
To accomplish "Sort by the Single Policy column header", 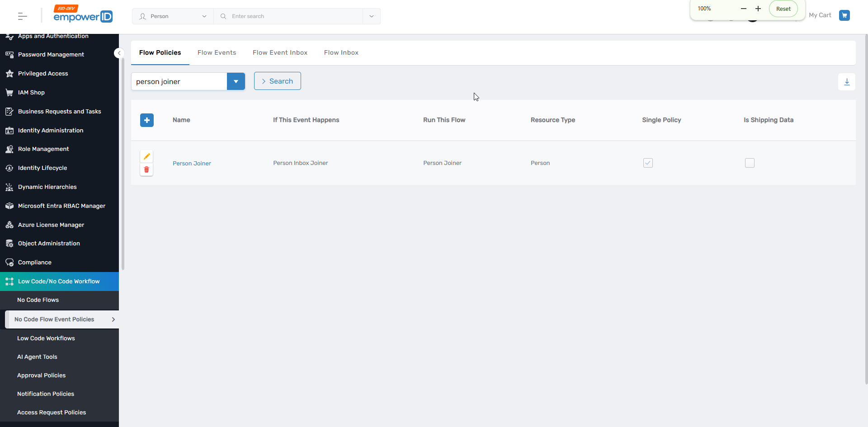I will click(661, 120).
